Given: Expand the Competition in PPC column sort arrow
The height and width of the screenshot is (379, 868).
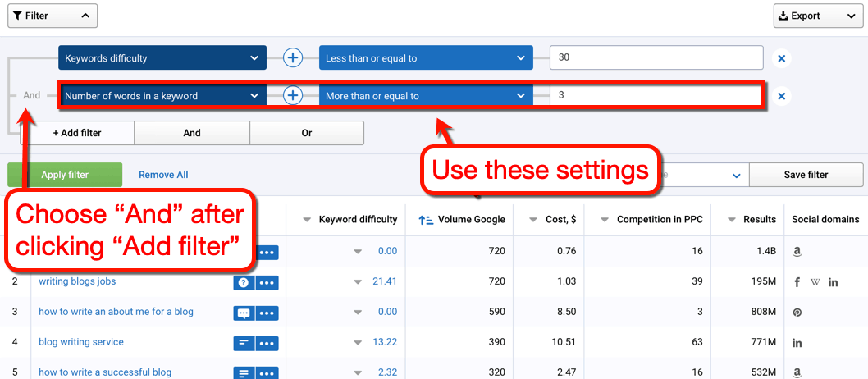Looking at the screenshot, I should [605, 220].
